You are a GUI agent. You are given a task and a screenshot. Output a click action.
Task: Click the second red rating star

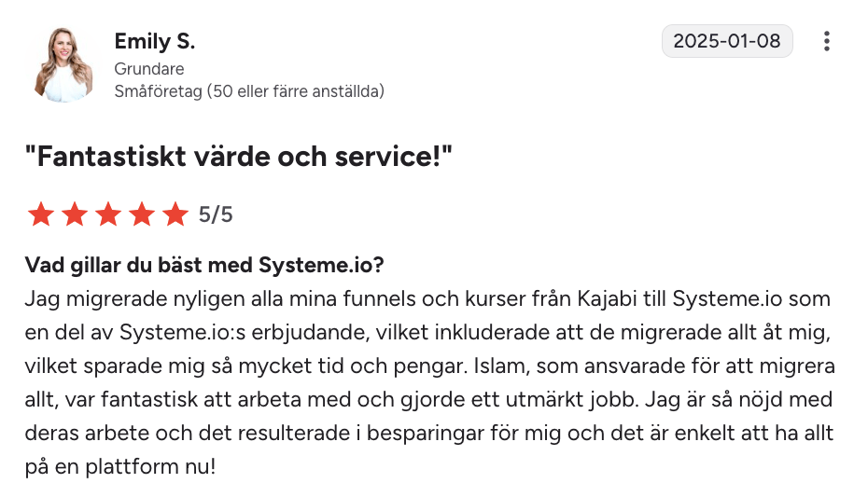coord(75,215)
